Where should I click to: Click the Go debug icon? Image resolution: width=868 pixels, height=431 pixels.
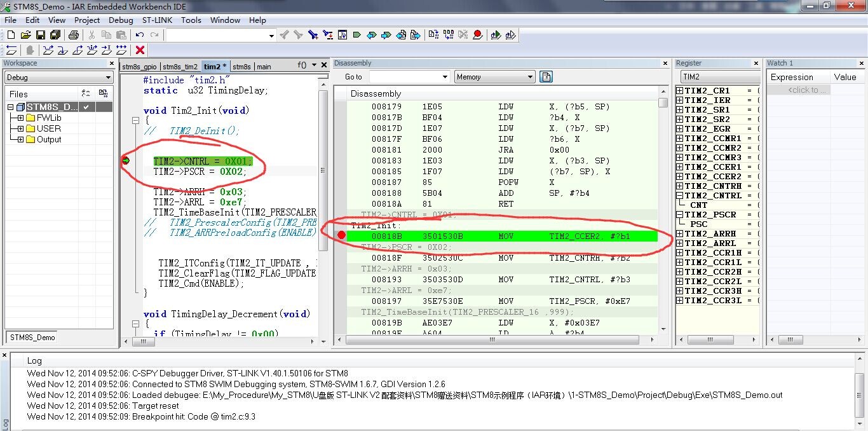pos(121,50)
